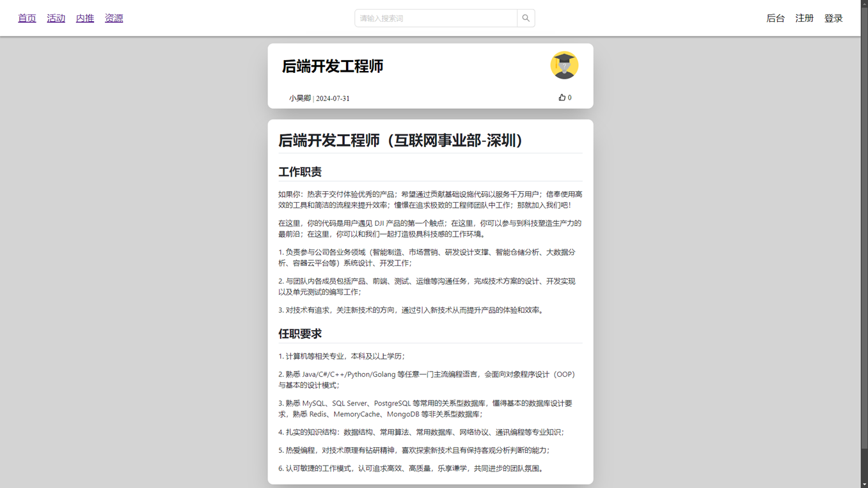Click inside the search keyword input box
868x488 pixels.
pos(435,18)
